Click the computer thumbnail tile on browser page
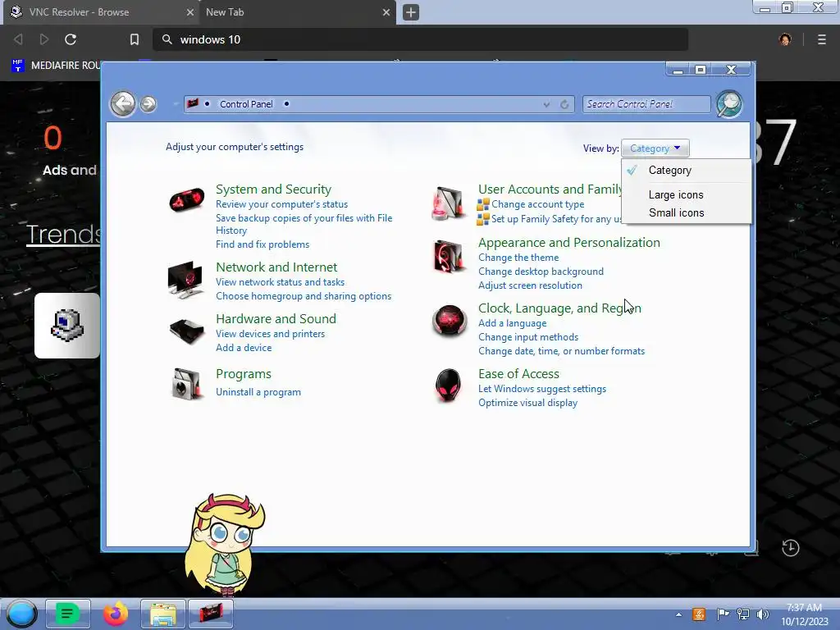The width and height of the screenshot is (840, 630). pyautogui.click(x=67, y=325)
